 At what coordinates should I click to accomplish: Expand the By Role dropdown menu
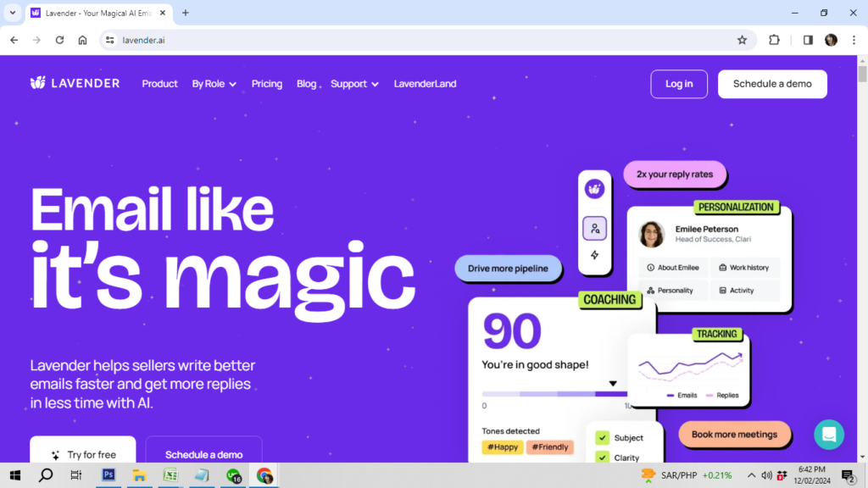214,84
